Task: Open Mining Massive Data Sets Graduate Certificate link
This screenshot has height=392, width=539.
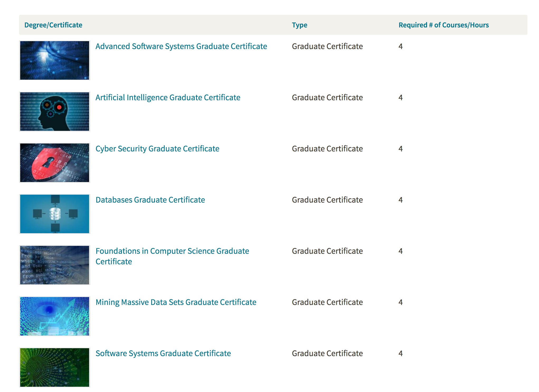Action: point(176,302)
